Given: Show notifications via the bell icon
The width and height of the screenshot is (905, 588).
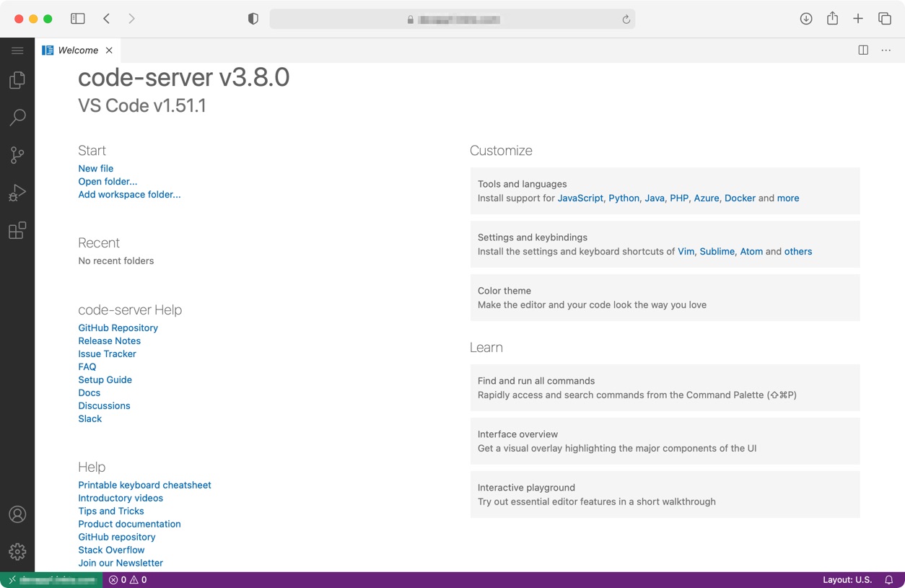Looking at the screenshot, I should coord(889,579).
